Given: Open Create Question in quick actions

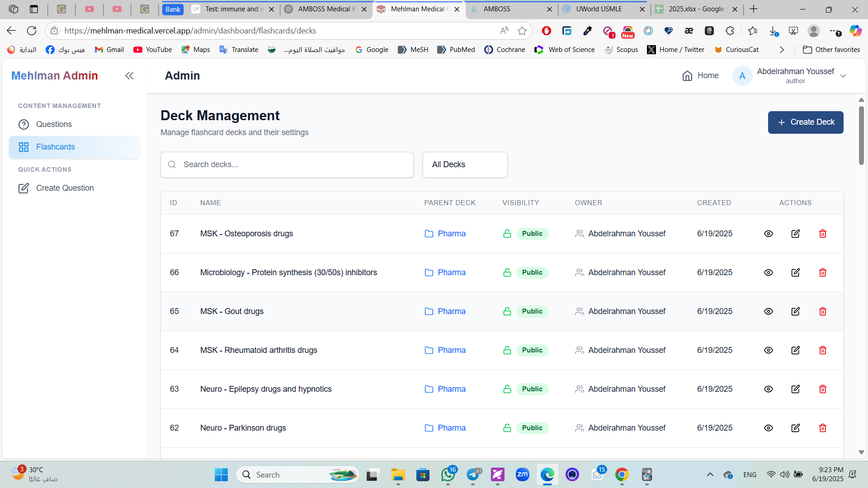Looking at the screenshot, I should click(x=65, y=188).
